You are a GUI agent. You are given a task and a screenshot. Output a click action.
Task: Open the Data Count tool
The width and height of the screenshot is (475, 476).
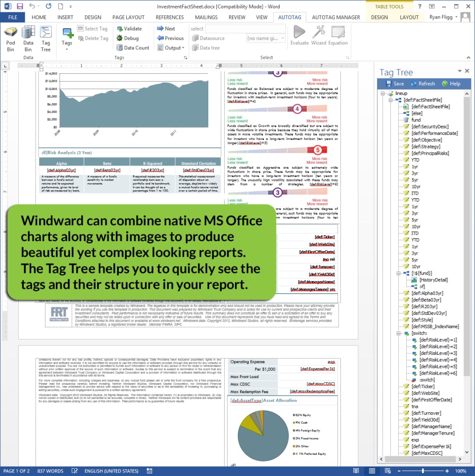click(133, 47)
